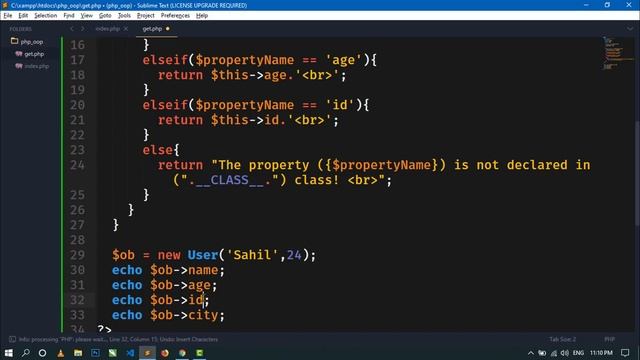Click the unsaved dot on get.php tab
Viewport: 640px width, 360px height.
coord(167,29)
